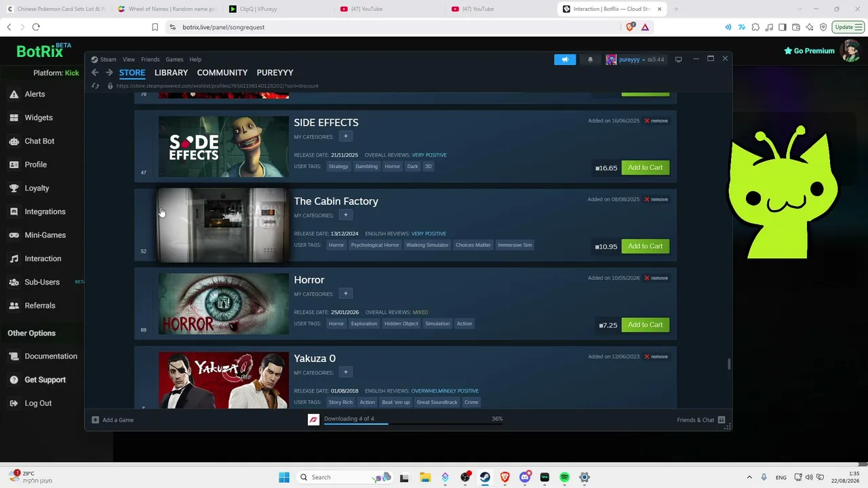The width and height of the screenshot is (868, 488).
Task: Open BotRix user avatar menu
Action: point(850,51)
